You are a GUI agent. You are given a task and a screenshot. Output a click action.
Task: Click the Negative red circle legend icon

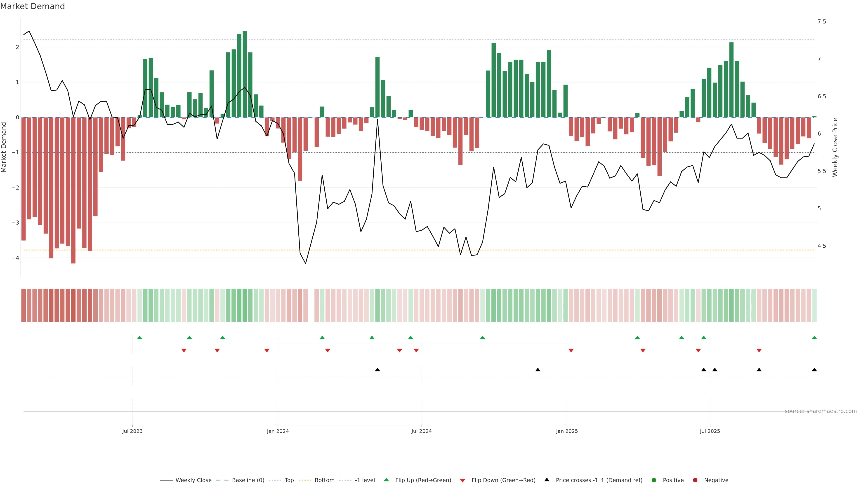[x=695, y=480]
